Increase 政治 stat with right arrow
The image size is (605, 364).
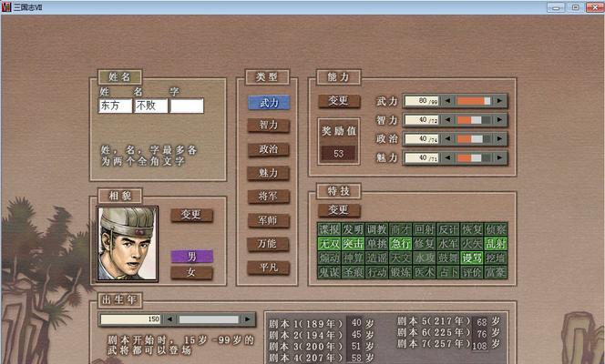pos(499,138)
